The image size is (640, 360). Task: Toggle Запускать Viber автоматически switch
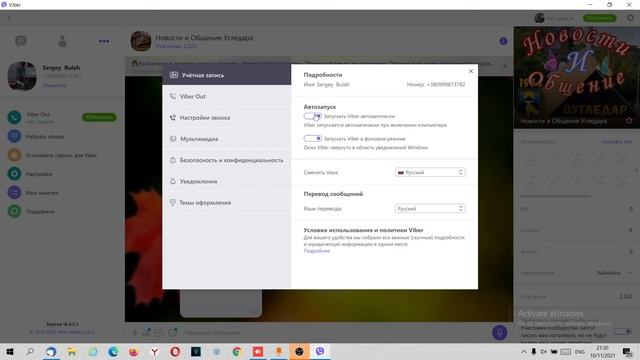tap(312, 116)
